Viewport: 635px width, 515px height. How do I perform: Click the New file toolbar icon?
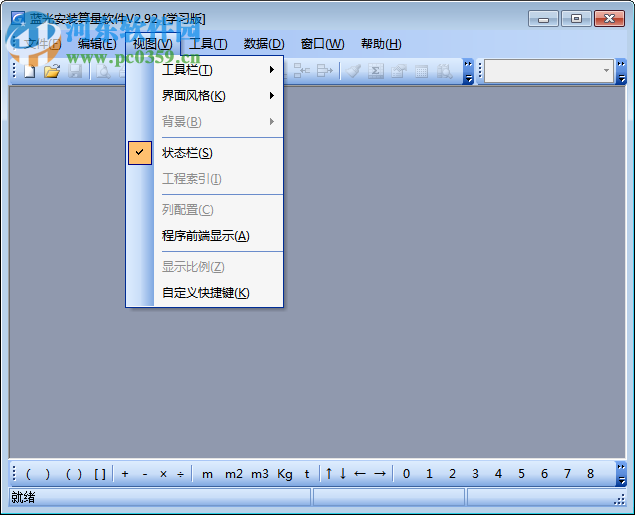[x=30, y=72]
